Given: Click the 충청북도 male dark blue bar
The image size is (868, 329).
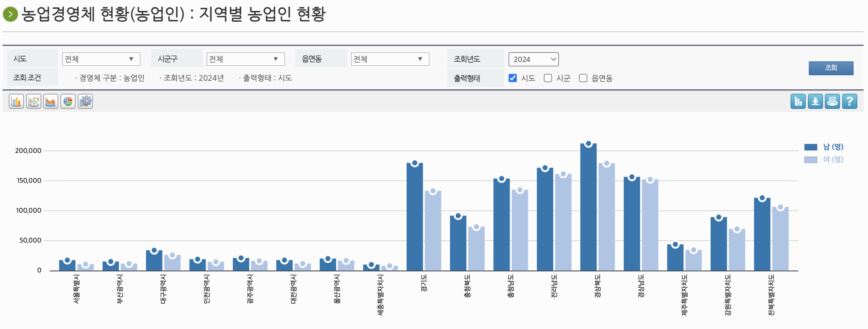Looking at the screenshot, I should point(458,243).
